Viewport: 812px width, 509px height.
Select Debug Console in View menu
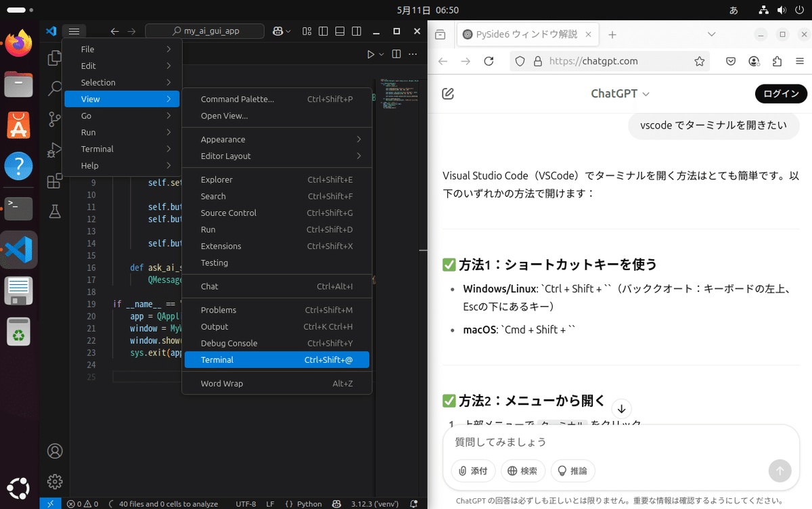click(277, 343)
